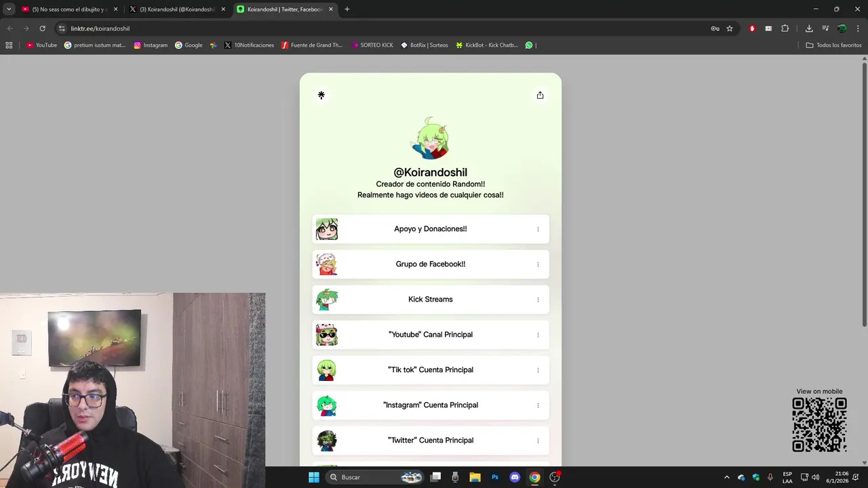Open the Google bookmark
Screen dimensions: 868x488
(189, 45)
